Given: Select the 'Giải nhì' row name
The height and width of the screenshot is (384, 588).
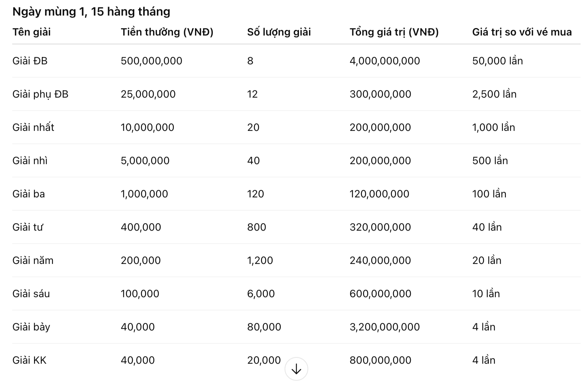Looking at the screenshot, I should pos(30,161).
